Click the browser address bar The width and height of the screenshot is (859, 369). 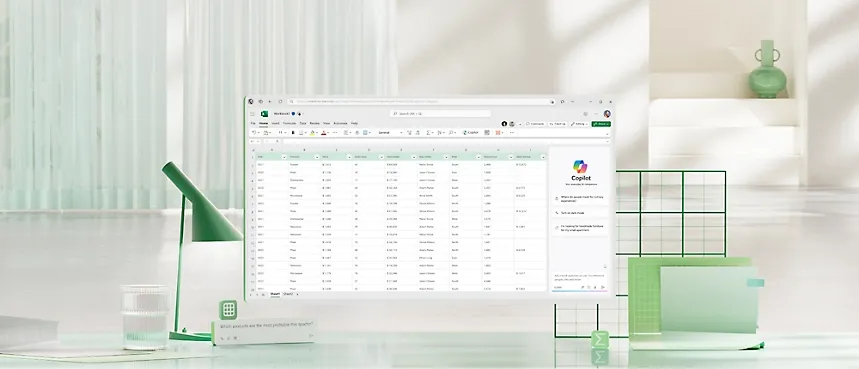[x=421, y=101]
